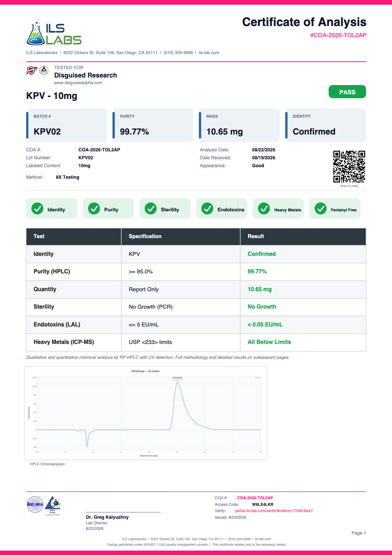Click the IDENTITY Confirmed card
Viewport: 392px width, 555px height.
click(325, 125)
